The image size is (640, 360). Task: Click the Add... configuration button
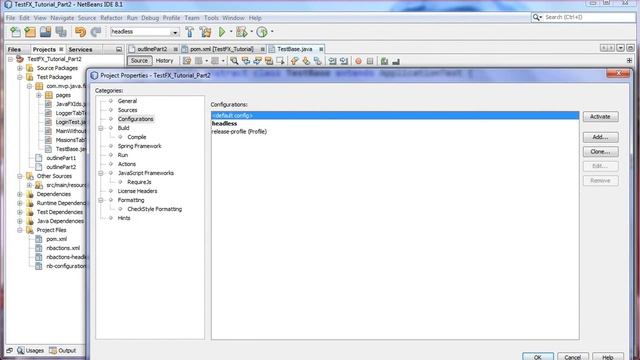click(x=600, y=137)
